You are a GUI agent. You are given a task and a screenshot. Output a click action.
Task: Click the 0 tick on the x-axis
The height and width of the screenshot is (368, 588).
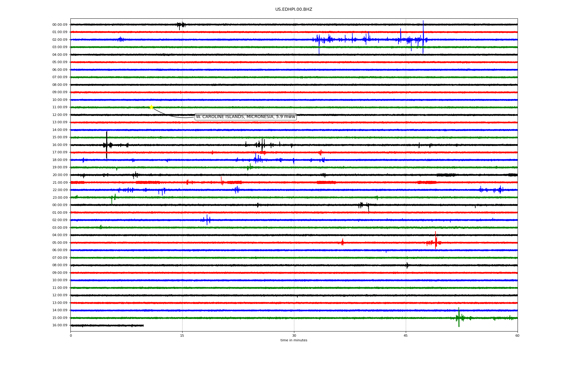tap(71, 335)
